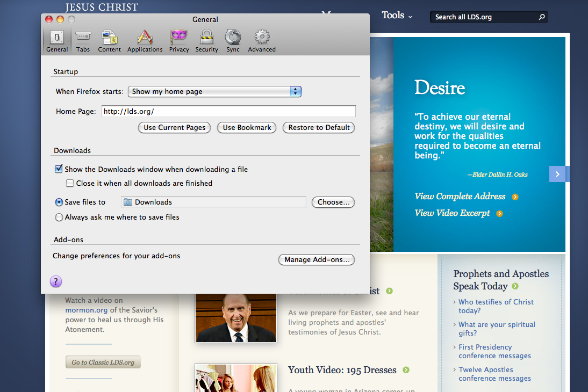The width and height of the screenshot is (588, 392).
Task: Open the Content preferences pane
Action: [x=109, y=41]
